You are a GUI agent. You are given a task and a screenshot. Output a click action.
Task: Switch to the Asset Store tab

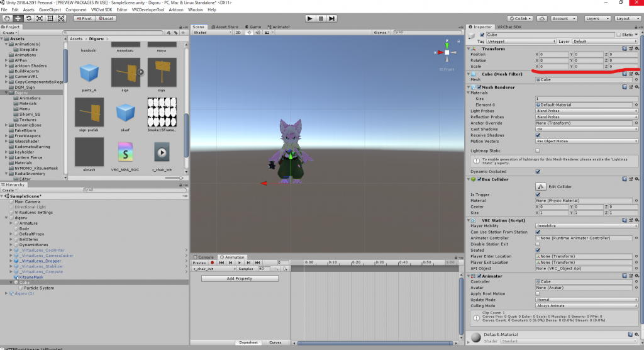225,27
